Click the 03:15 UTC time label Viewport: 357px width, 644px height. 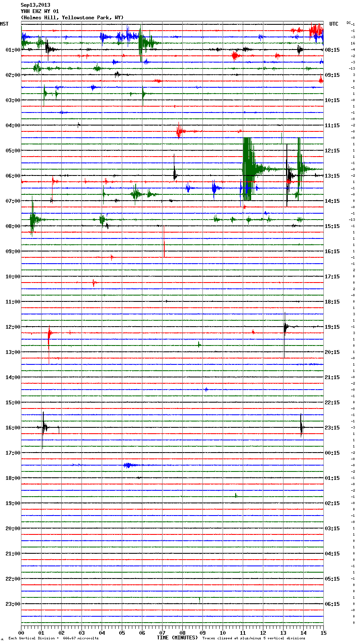[x=332, y=529]
